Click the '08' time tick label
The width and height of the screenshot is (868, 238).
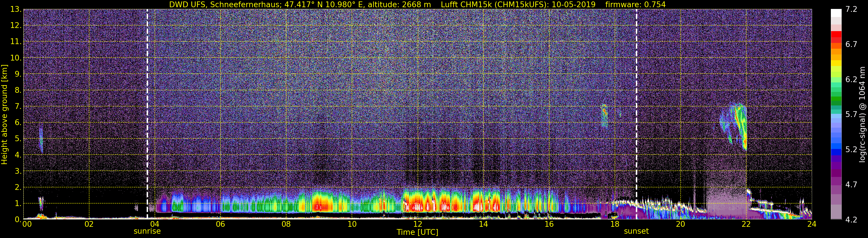coord(286,224)
